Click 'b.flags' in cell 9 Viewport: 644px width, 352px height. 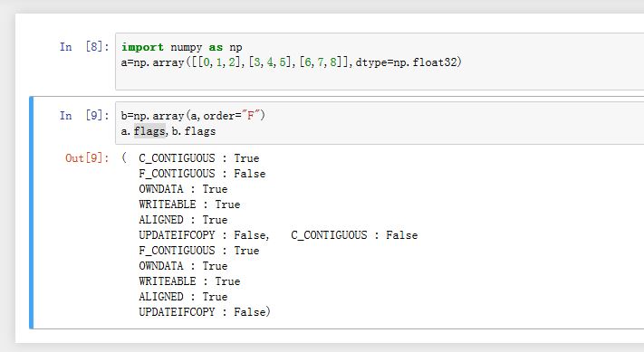pyautogui.click(x=194, y=131)
